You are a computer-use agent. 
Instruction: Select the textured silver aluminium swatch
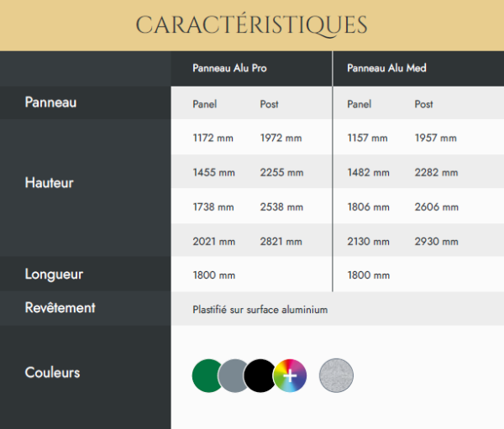click(x=336, y=375)
